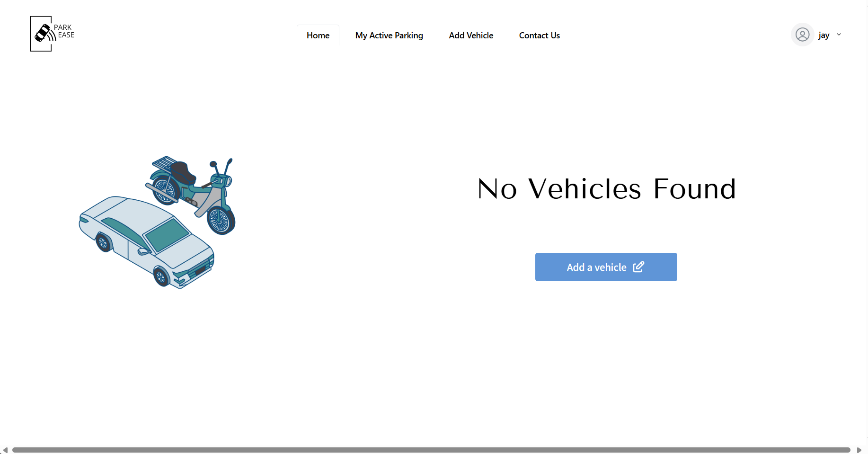Viewport: 868px width, 454px height.
Task: Click the motorcycle's front wheel
Action: pyautogui.click(x=220, y=220)
